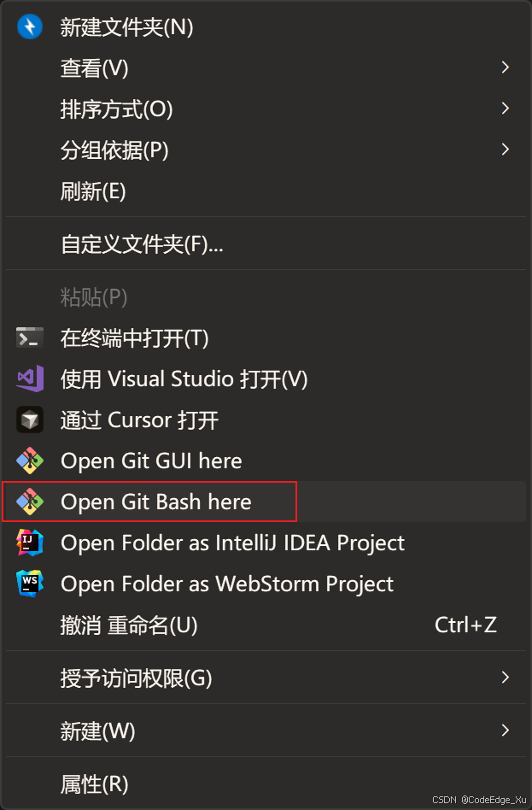The width and height of the screenshot is (532, 810).
Task: Click the Visual Studio purple icon
Action: coord(29,379)
